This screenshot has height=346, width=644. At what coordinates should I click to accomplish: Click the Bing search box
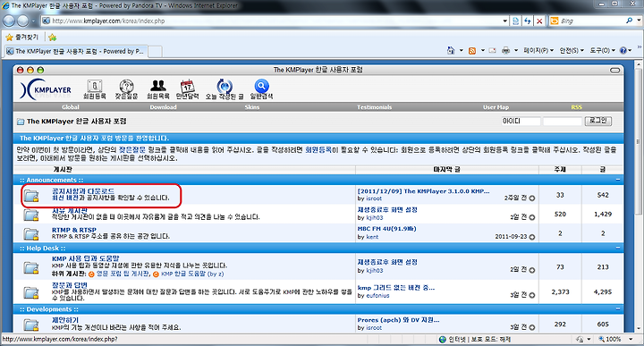[x=591, y=21]
